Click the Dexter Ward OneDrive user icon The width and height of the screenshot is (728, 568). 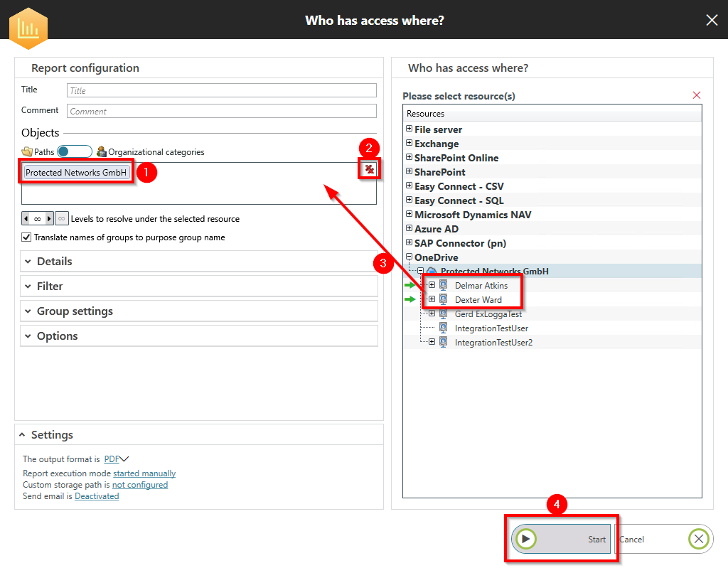click(444, 299)
